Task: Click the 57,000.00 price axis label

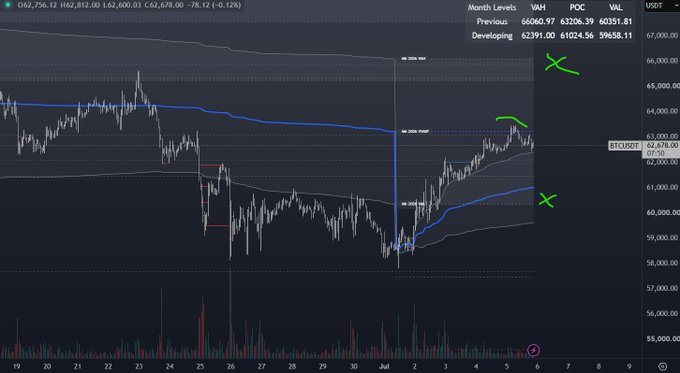Action: point(662,288)
